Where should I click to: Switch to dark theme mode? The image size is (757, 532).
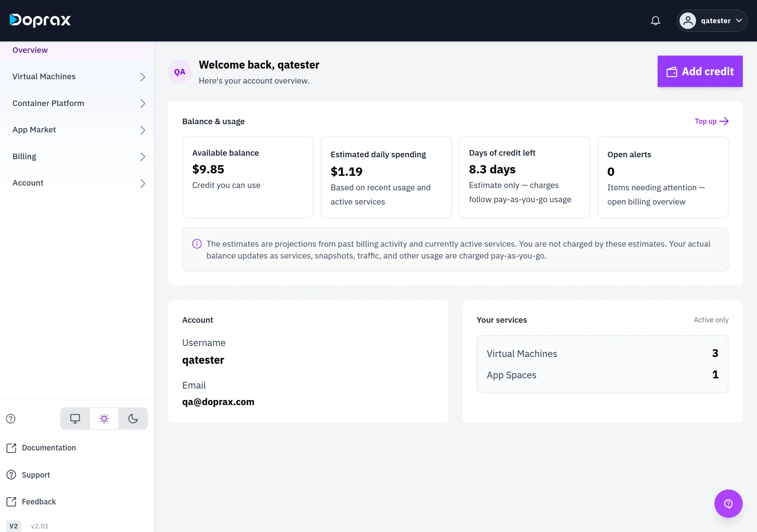click(133, 419)
